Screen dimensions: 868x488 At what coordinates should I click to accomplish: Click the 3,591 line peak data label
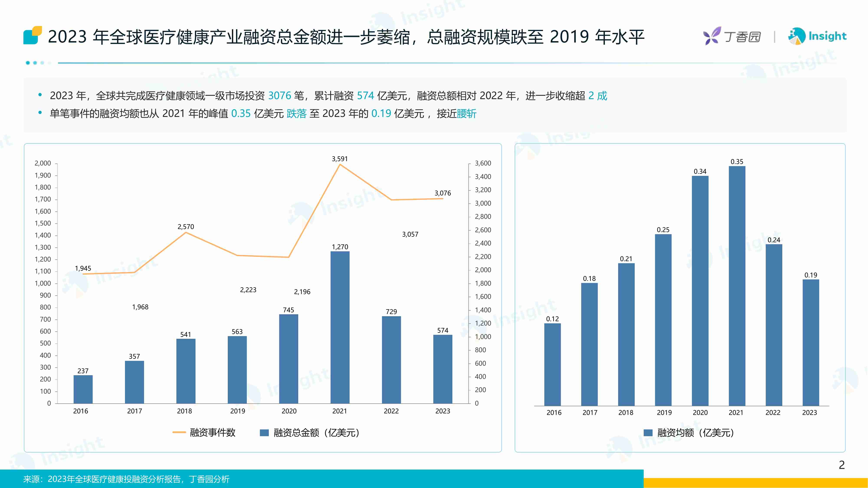pyautogui.click(x=340, y=159)
